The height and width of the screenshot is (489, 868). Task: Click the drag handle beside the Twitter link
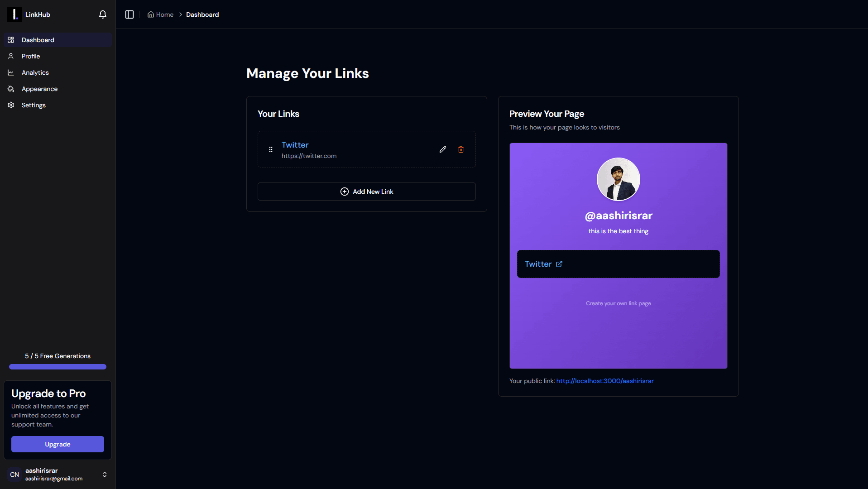(270, 149)
